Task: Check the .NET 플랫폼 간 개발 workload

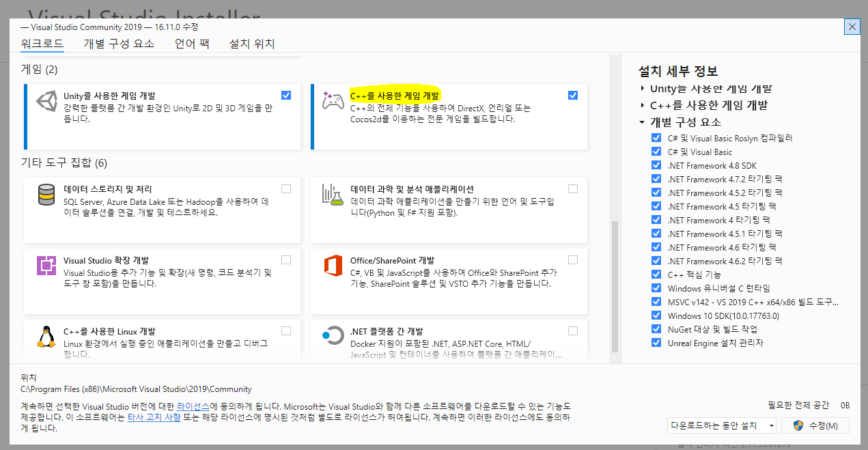Action: (x=573, y=331)
